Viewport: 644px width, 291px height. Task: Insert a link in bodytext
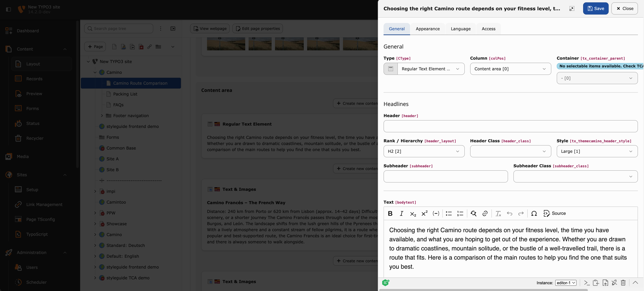[x=485, y=213]
